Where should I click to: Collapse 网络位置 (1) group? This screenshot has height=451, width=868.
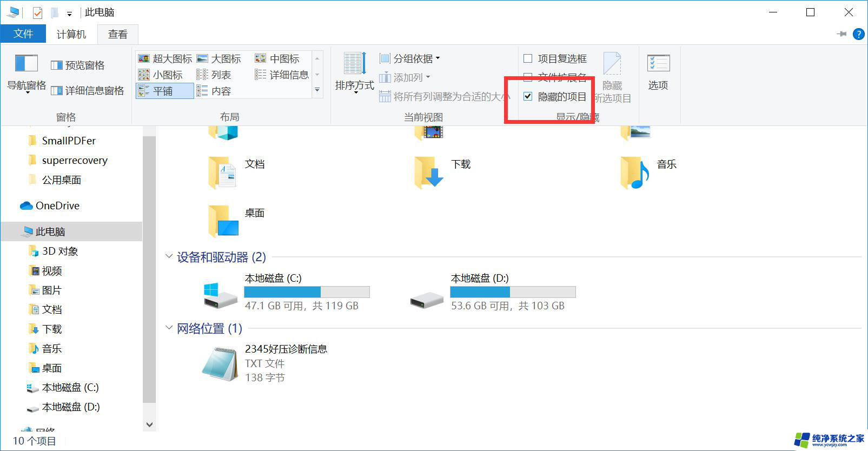pyautogui.click(x=169, y=328)
